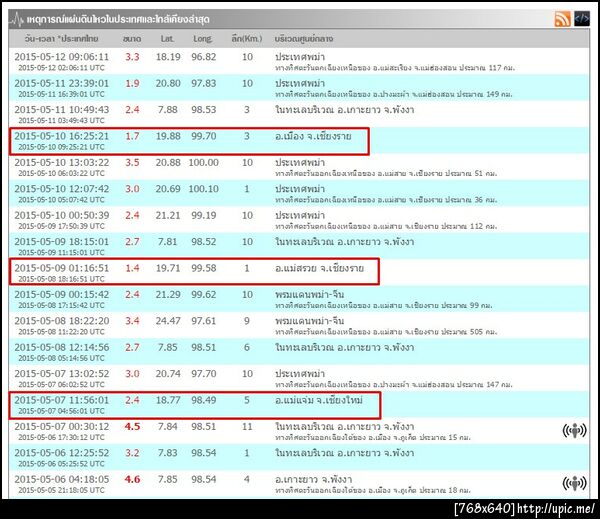Select the 2015-05-09 00:15:42 event
The width and height of the screenshot is (600, 519).
[x=298, y=299]
